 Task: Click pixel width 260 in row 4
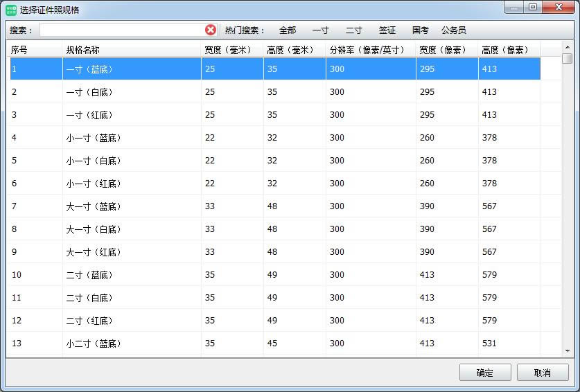[x=447, y=138]
